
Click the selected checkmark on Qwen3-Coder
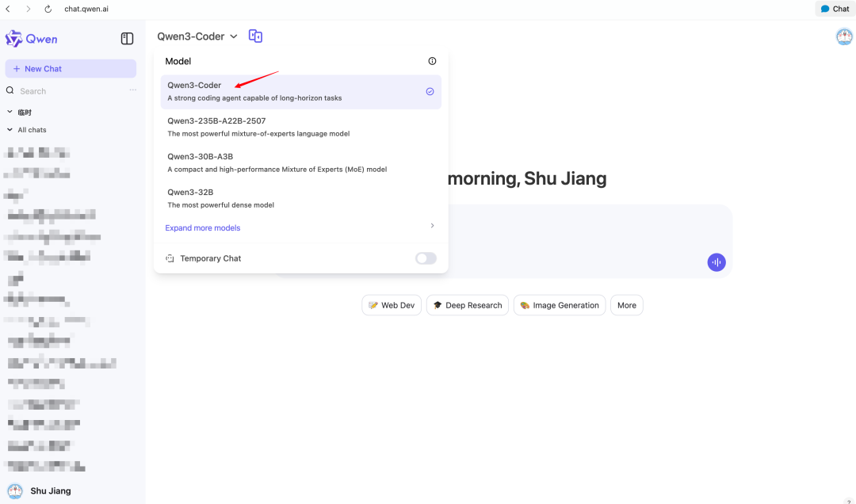(x=430, y=92)
